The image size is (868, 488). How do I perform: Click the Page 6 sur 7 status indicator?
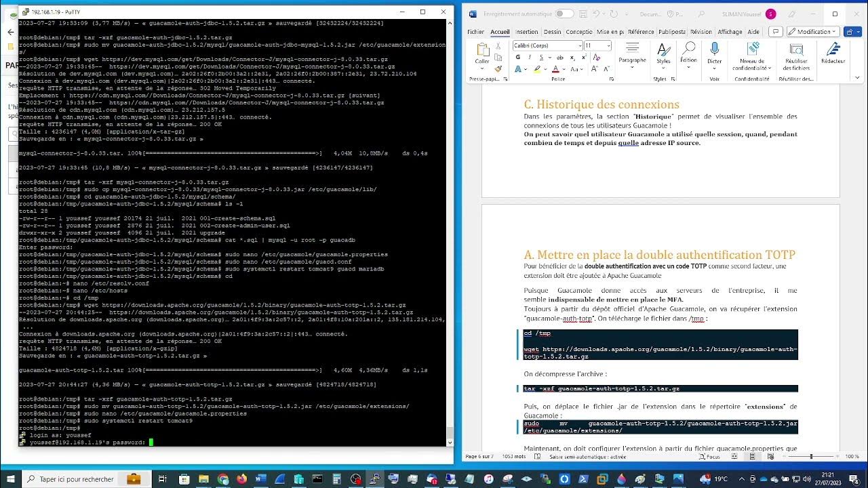pyautogui.click(x=479, y=456)
